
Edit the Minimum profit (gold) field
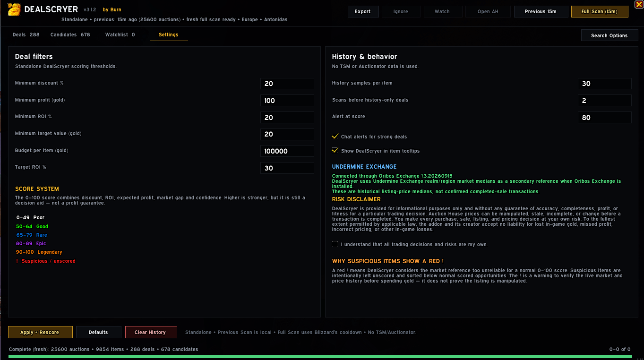tap(287, 101)
